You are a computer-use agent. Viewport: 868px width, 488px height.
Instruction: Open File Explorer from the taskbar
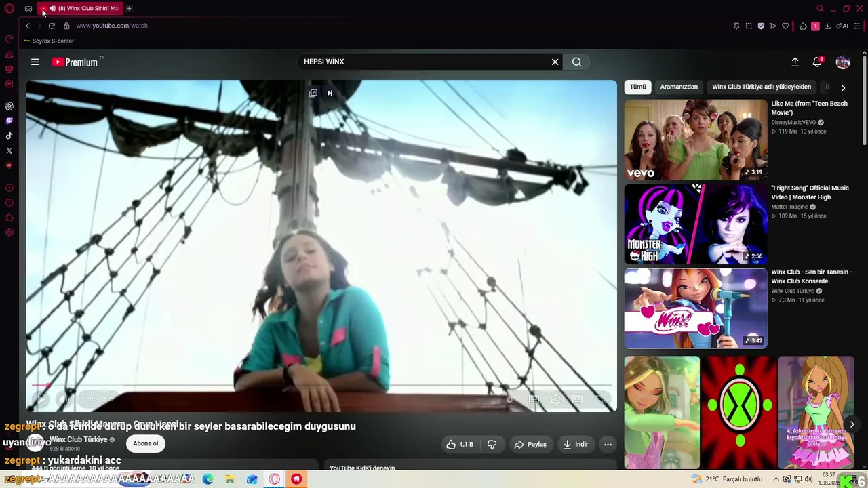230,479
